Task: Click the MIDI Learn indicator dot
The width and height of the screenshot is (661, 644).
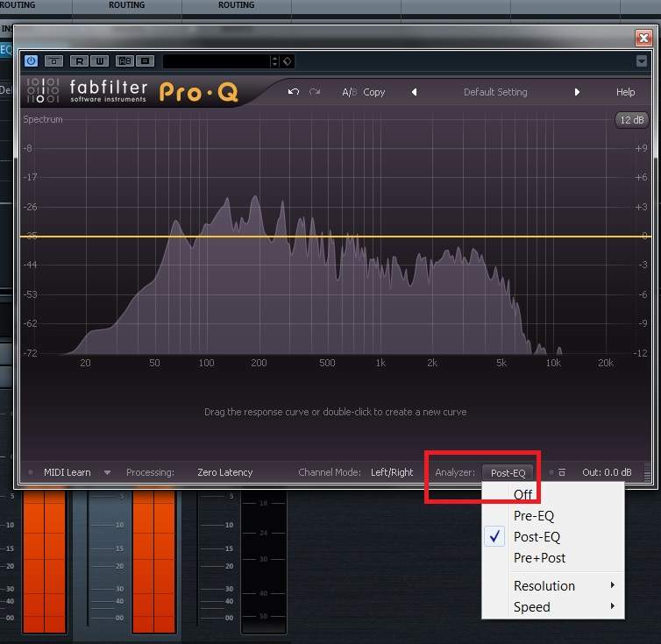Action: 31,472
